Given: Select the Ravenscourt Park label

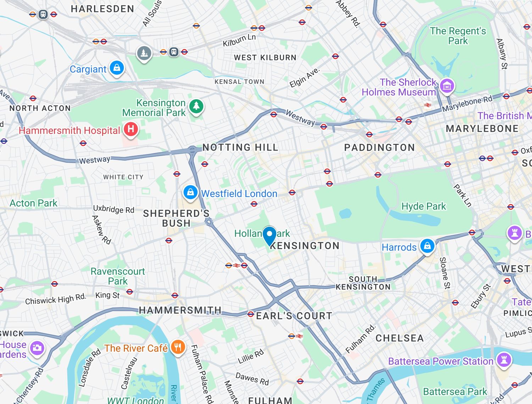Looking at the screenshot, I should (118, 276).
